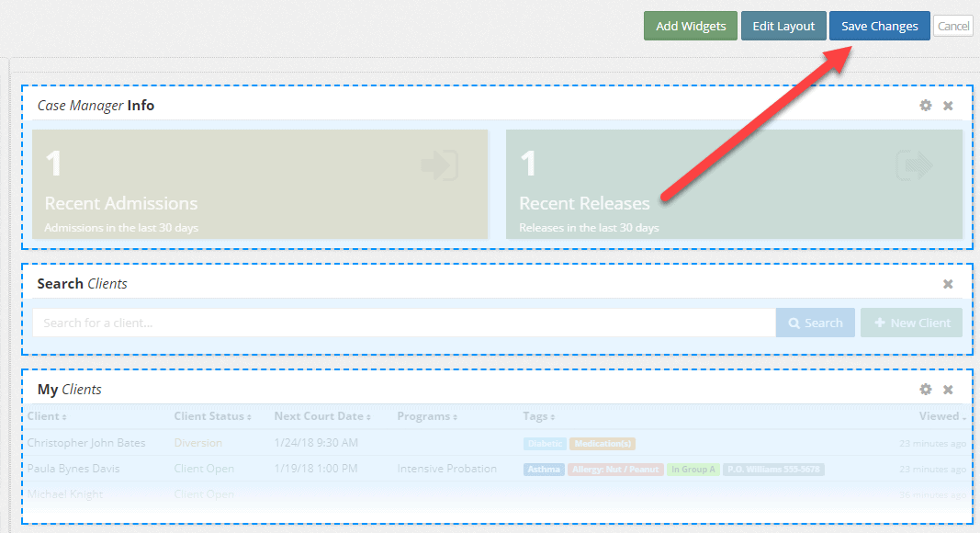Click the Search button with magnifier
Screen dimensions: 980x533
[x=816, y=323]
